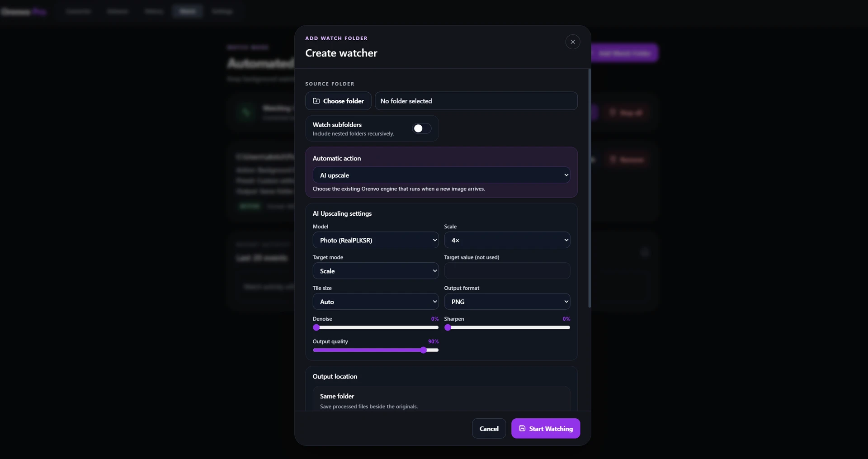Click the Start Watching button
Screen dimensions: 868x459
point(546,428)
